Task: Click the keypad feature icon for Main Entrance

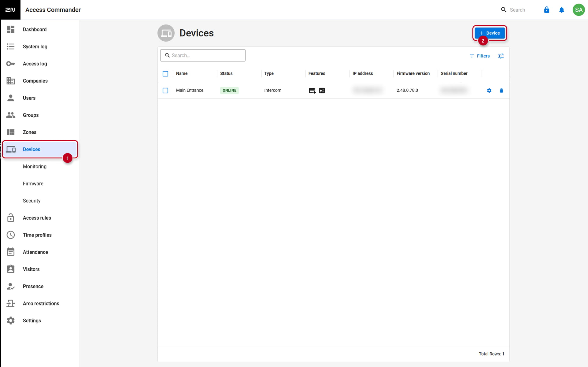Action: point(322,91)
